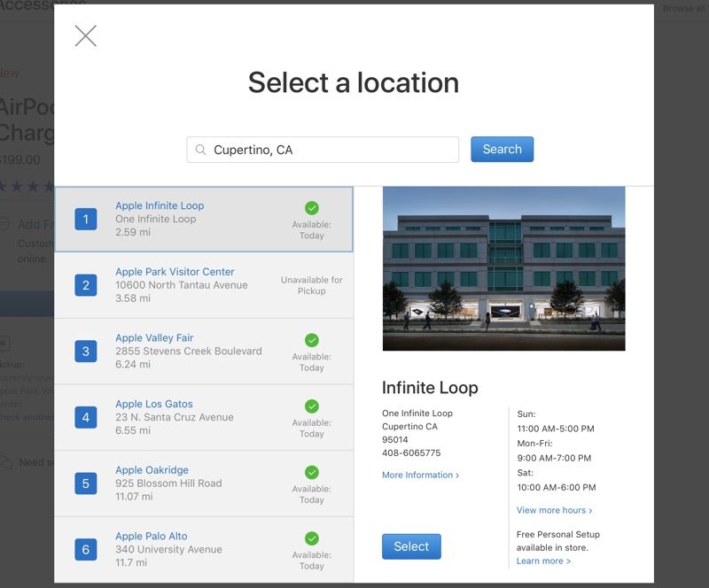
Task: Click number badge 5 for Oakridge
Action: click(x=85, y=484)
